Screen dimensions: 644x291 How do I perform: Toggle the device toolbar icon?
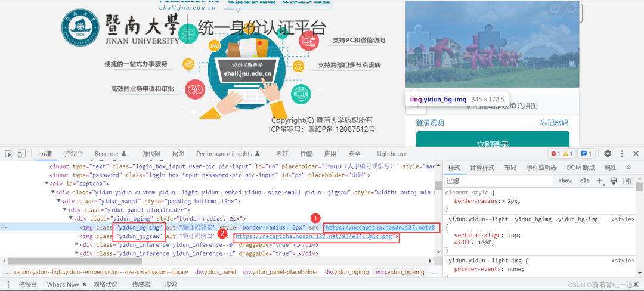point(22,154)
